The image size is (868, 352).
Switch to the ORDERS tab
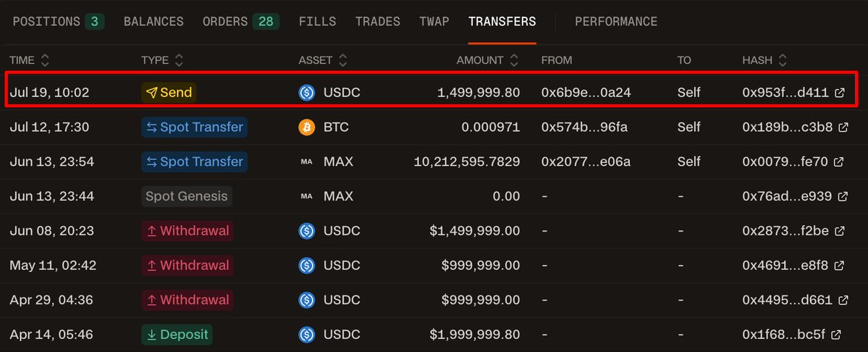click(x=241, y=22)
